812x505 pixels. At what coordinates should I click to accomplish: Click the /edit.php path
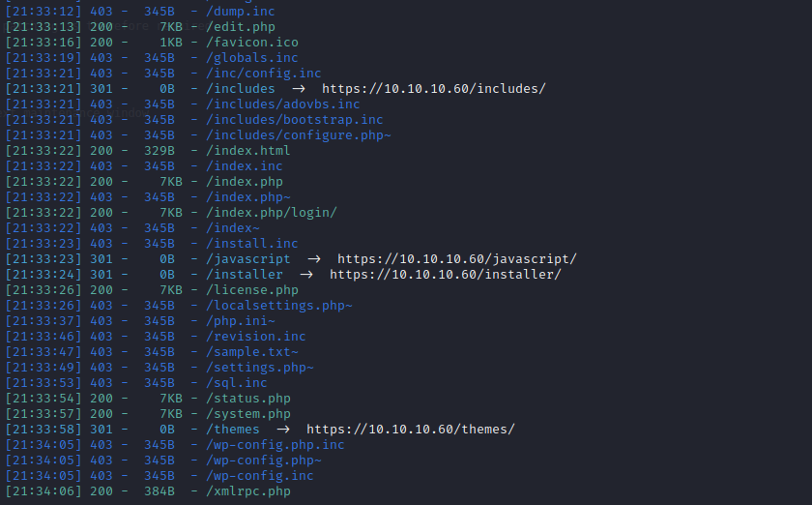(241, 27)
